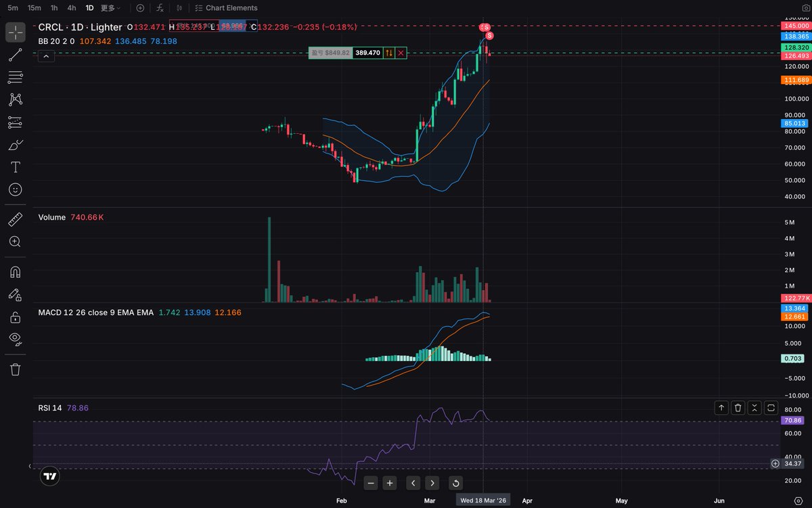Select the ruler measure tool
The image size is (812, 508).
pyautogui.click(x=15, y=219)
